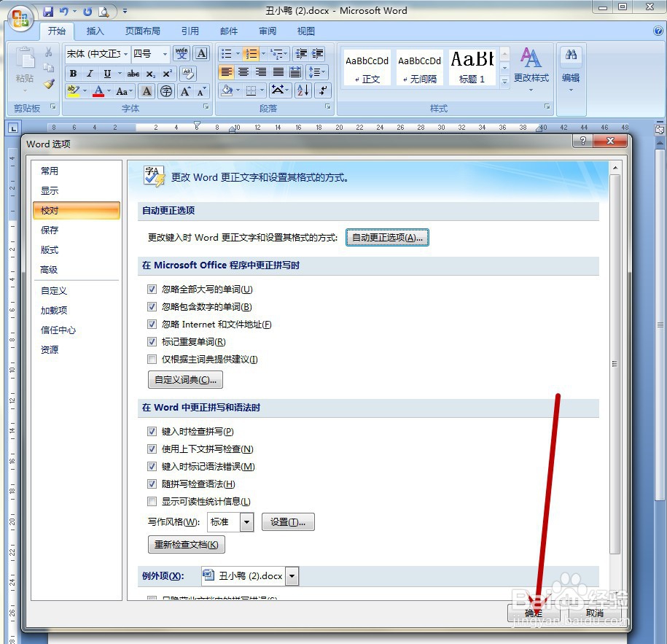Image resolution: width=667 pixels, height=644 pixels.
Task: Open the 写作风格 dropdown
Action: (x=246, y=521)
